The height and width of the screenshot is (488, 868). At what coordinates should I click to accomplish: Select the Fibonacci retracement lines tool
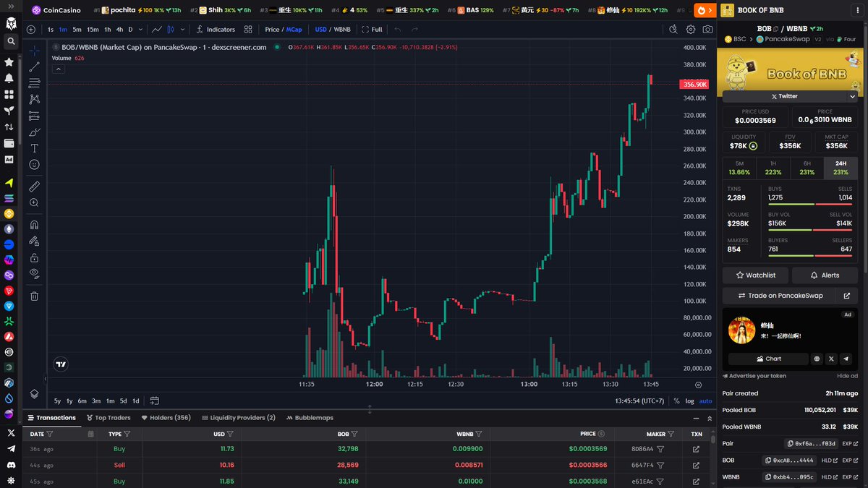tap(34, 83)
